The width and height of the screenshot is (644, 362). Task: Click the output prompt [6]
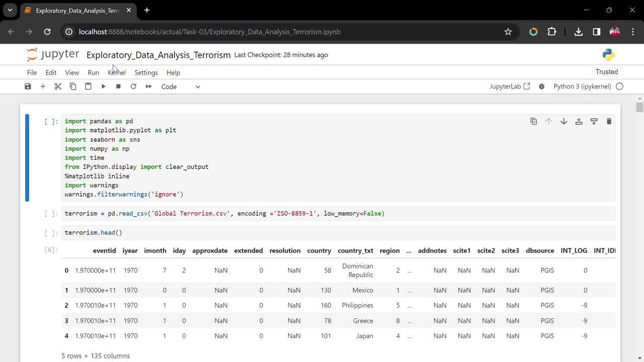click(x=51, y=250)
